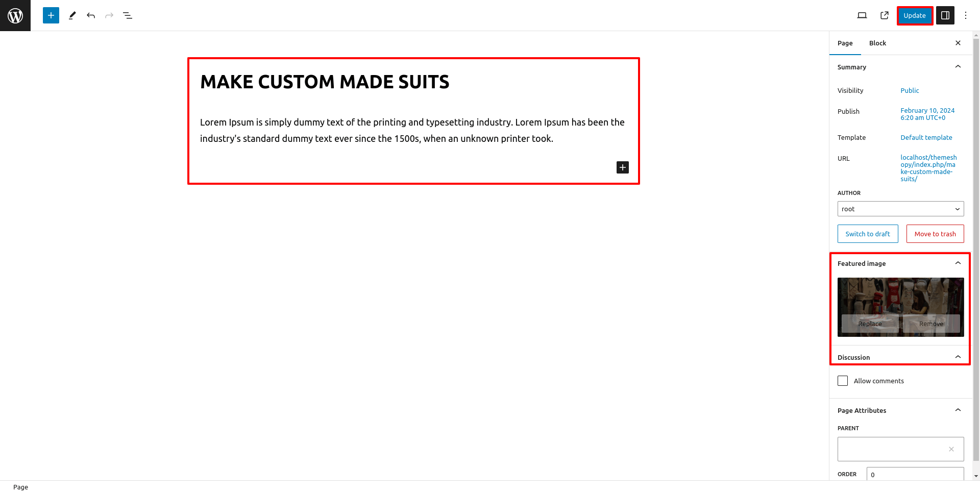Toggle the Settings sidebar panel icon

pos(945,15)
